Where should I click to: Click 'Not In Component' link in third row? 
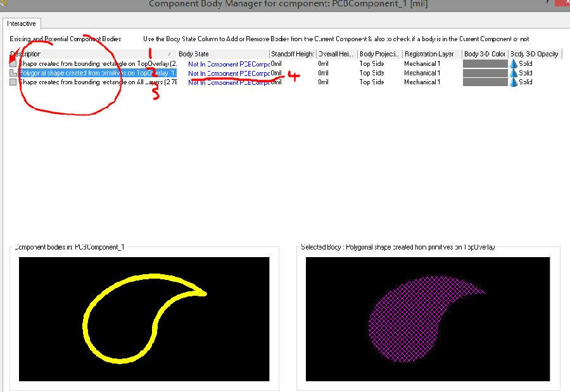228,82
